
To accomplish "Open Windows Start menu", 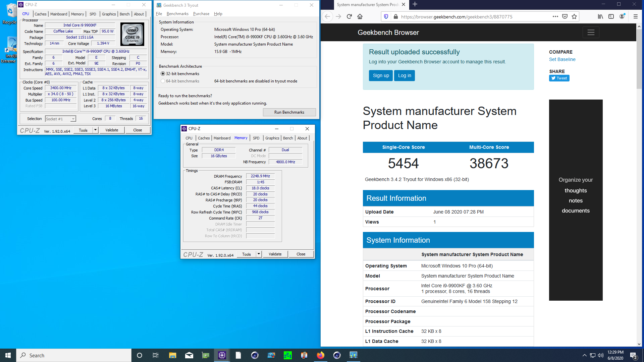I will pyautogui.click(x=8, y=355).
